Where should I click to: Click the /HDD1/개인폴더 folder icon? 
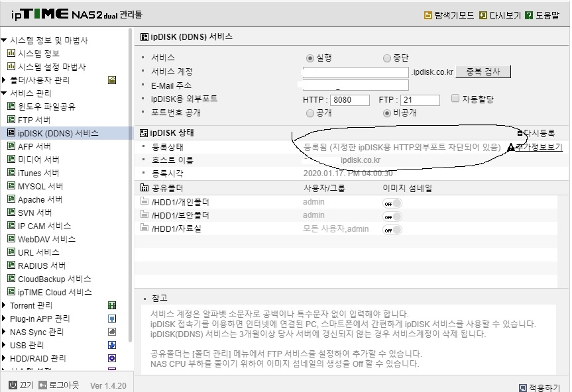144,201
